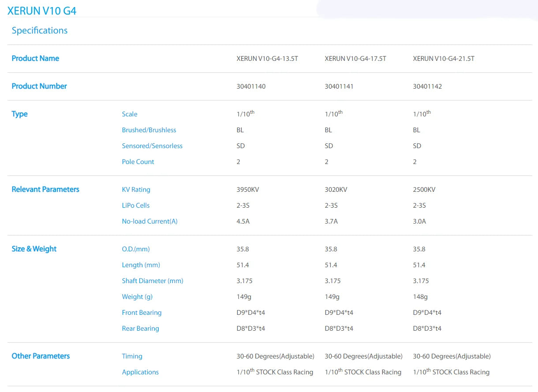Click the Pole Count row label
The height and width of the screenshot is (392, 538).
138,162
